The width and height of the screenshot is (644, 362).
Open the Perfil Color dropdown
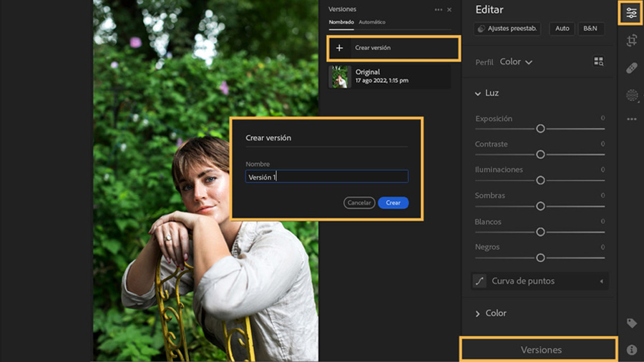tap(516, 62)
